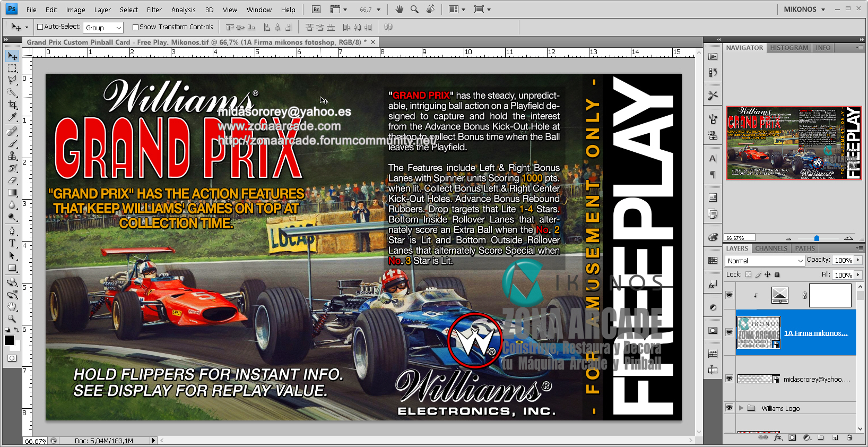Open the MIKONOS workspace switcher

[804, 10]
